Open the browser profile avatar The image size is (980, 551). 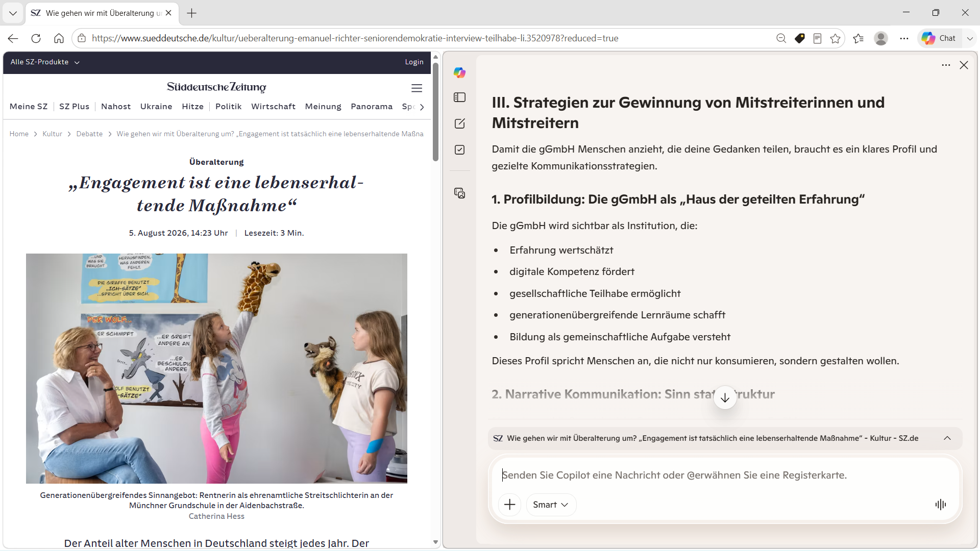point(881,38)
